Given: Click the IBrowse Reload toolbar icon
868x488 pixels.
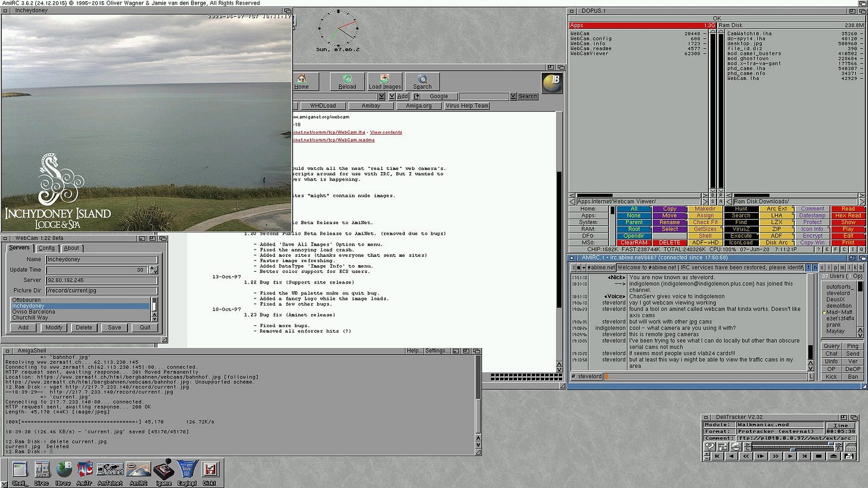Looking at the screenshot, I should [x=348, y=82].
